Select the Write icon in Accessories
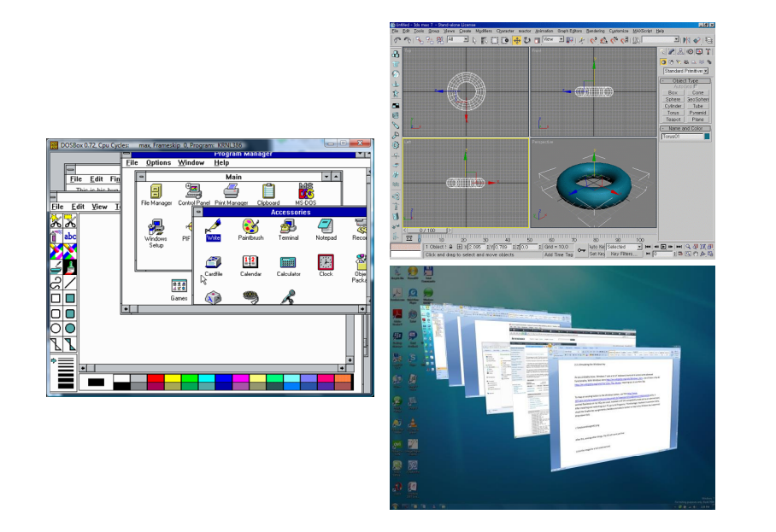This screenshot has width=776, height=532. pyautogui.click(x=214, y=231)
